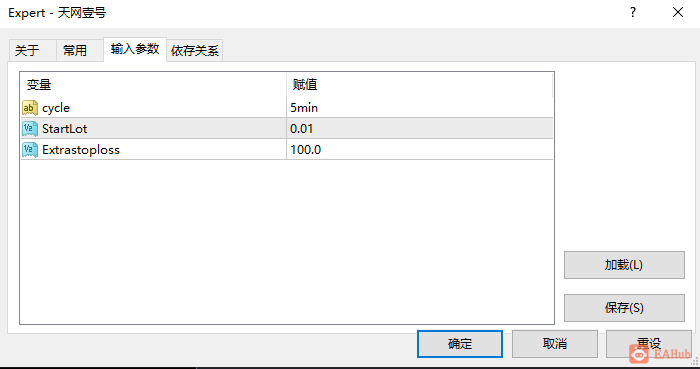
Task: Click the numeric icon beside StartLot
Action: [x=30, y=129]
